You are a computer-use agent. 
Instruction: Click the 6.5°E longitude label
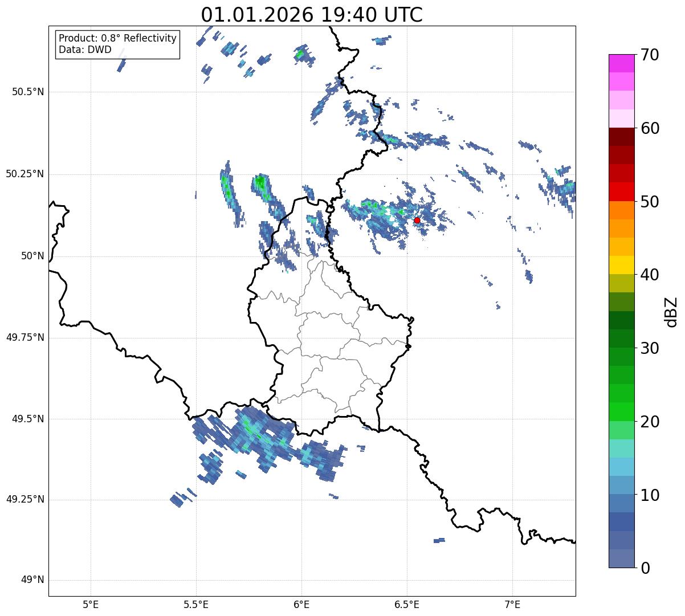407,605
